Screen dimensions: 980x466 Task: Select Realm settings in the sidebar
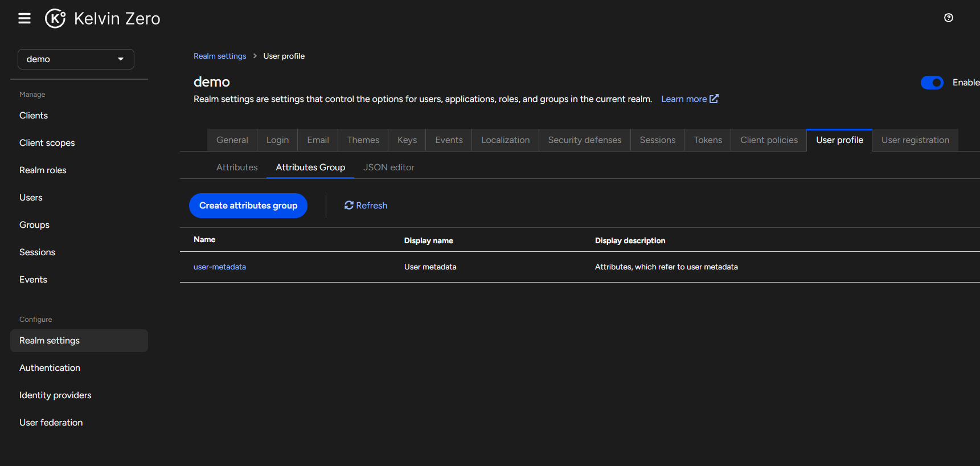(x=79, y=341)
